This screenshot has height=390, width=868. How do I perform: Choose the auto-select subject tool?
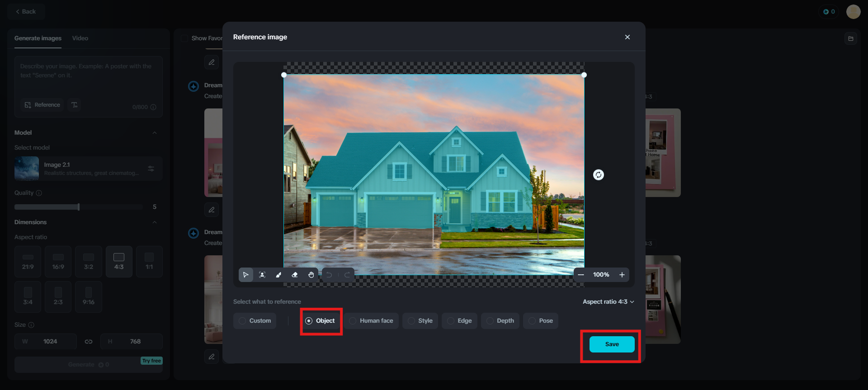(x=262, y=275)
